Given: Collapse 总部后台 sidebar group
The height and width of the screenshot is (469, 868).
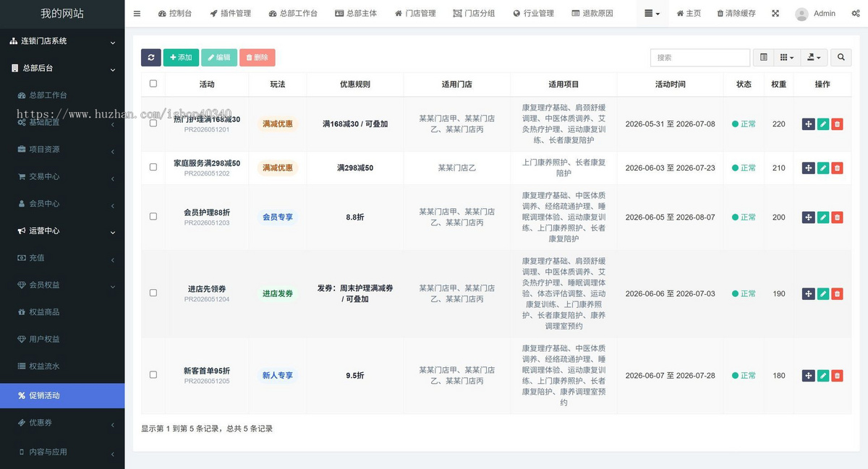Looking at the screenshot, I should coord(62,68).
